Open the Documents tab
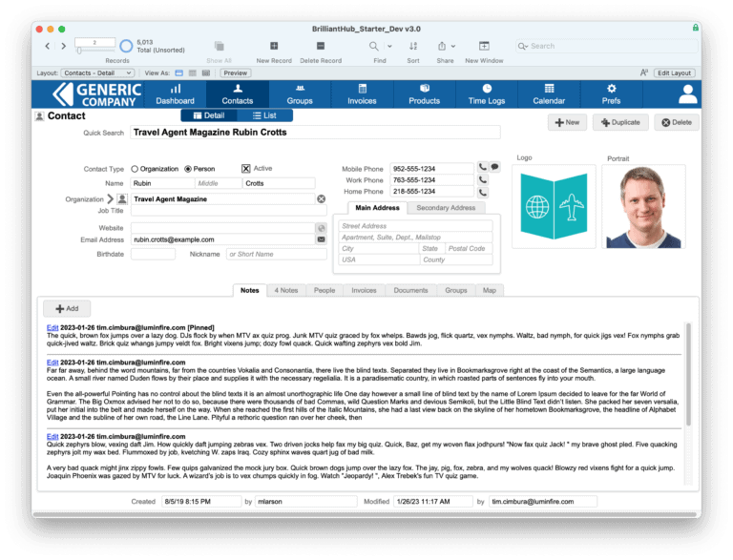733x560 pixels. [x=410, y=290]
